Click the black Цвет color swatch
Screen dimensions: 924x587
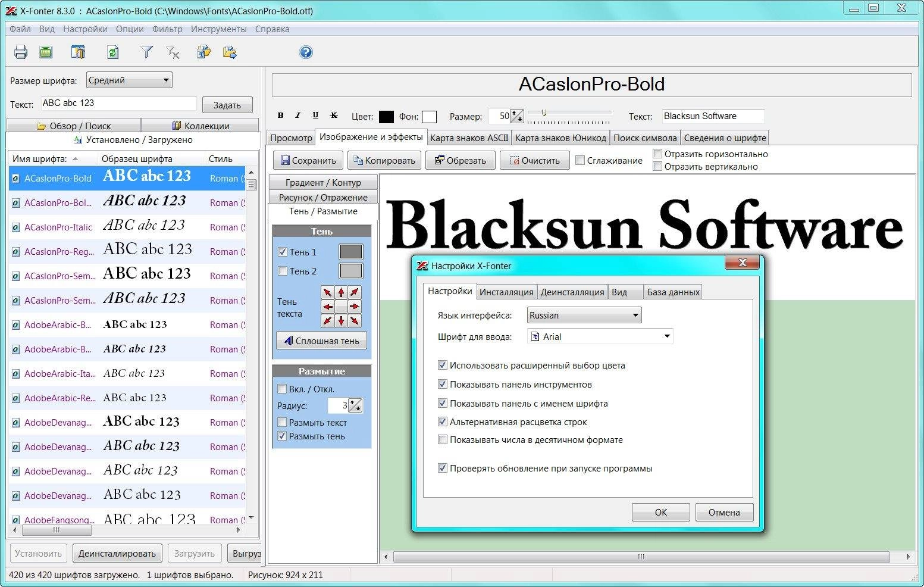[x=386, y=117]
